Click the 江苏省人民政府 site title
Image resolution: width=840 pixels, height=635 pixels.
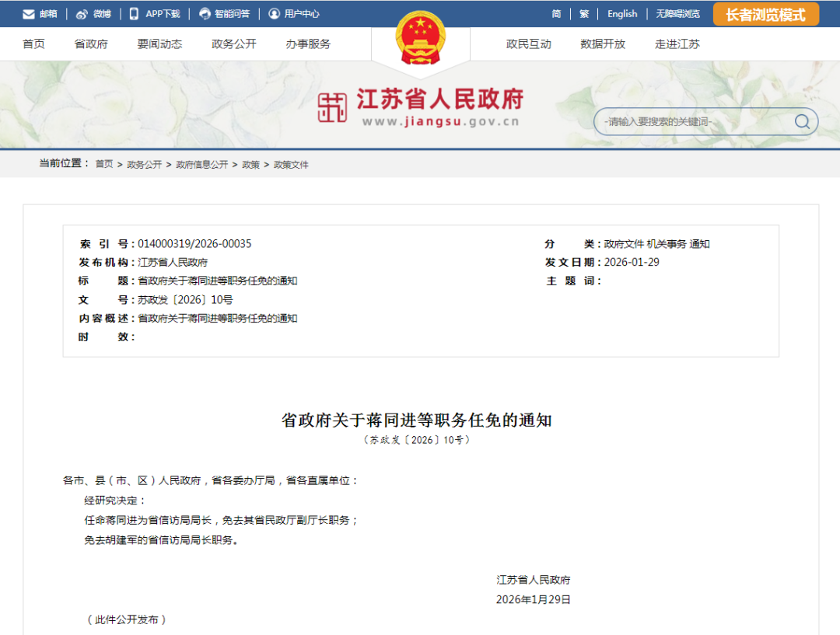coord(439,99)
